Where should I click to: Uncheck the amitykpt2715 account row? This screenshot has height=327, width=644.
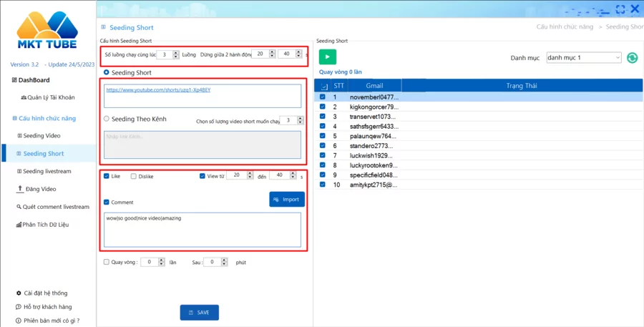[323, 185]
